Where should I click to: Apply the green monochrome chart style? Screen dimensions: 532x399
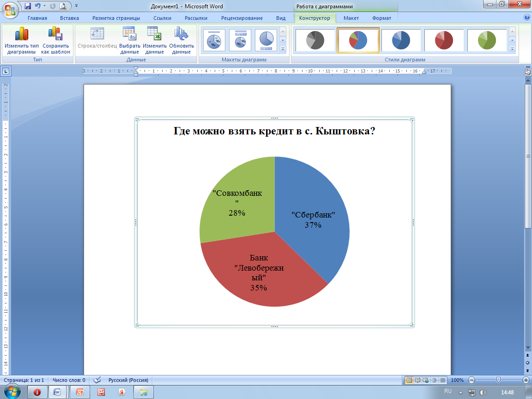(487, 40)
